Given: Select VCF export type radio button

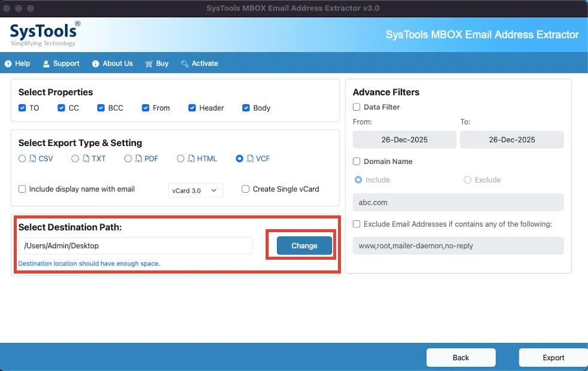Looking at the screenshot, I should click(x=239, y=159).
